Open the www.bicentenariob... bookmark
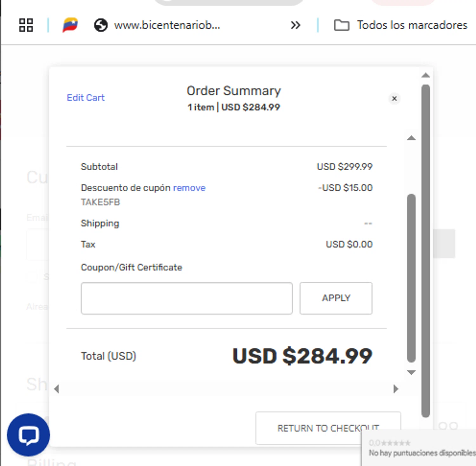Screen dimensions: 476x466 [x=157, y=25]
